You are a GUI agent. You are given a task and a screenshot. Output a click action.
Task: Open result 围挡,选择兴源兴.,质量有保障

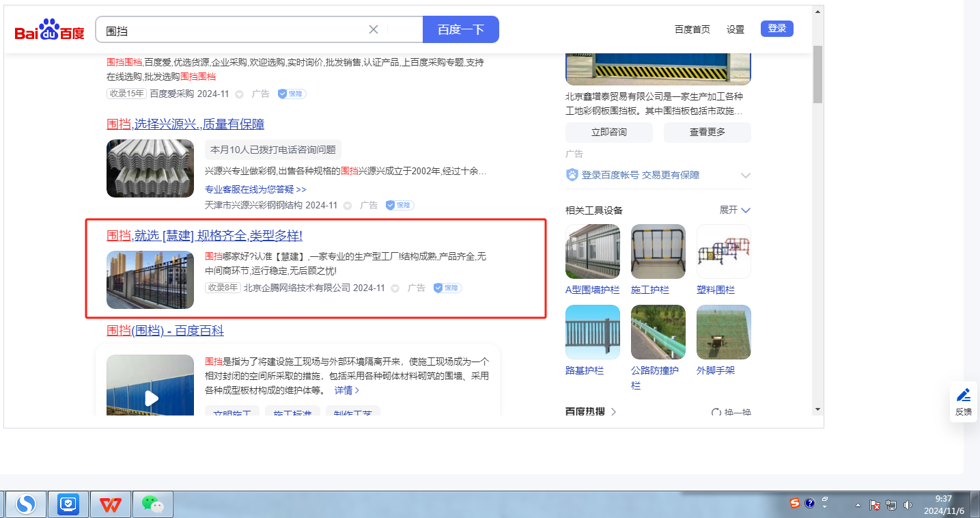[186, 124]
